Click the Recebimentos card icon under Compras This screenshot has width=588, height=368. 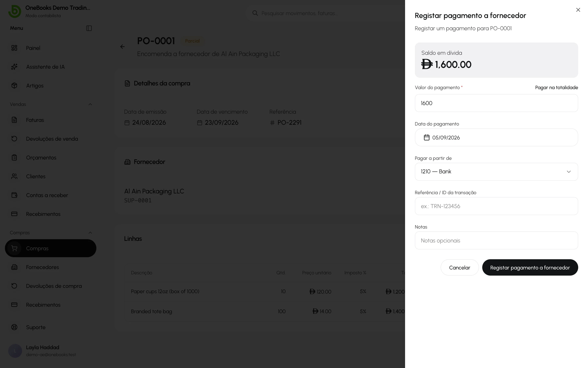click(x=14, y=305)
